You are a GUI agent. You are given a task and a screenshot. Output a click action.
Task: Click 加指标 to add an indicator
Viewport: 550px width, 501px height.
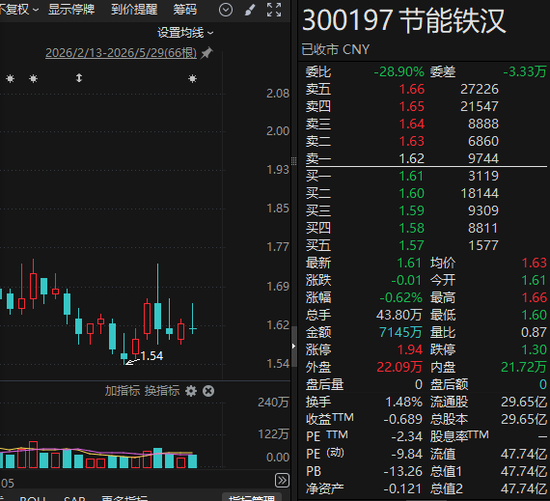(x=122, y=391)
